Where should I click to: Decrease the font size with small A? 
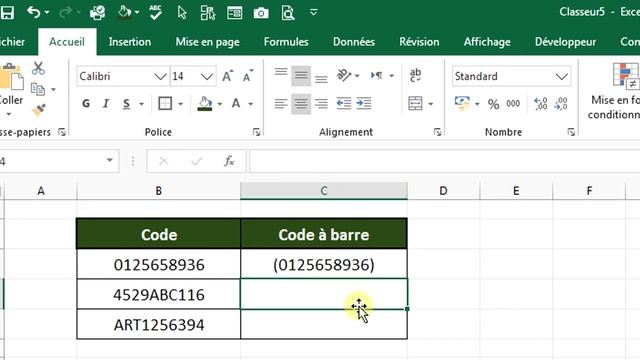(x=248, y=76)
